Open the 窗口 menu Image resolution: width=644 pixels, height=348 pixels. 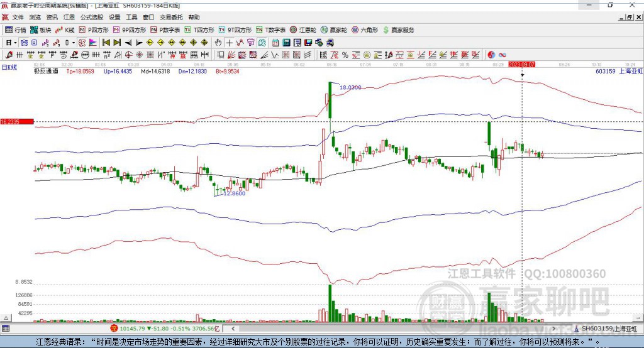coord(148,17)
